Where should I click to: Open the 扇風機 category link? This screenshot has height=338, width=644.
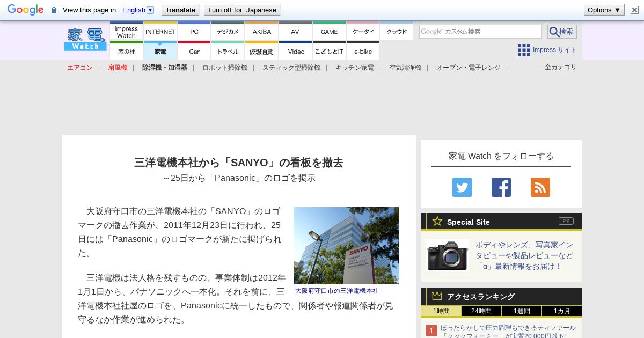pyautogui.click(x=118, y=68)
